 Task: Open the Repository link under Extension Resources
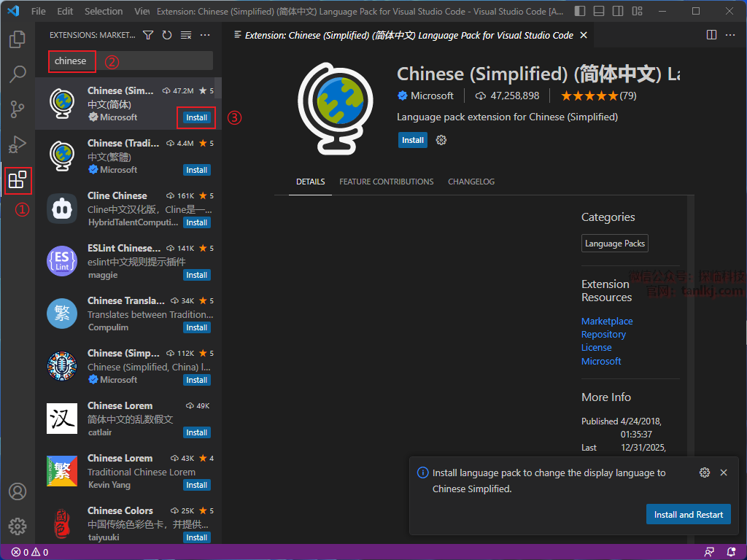603,334
